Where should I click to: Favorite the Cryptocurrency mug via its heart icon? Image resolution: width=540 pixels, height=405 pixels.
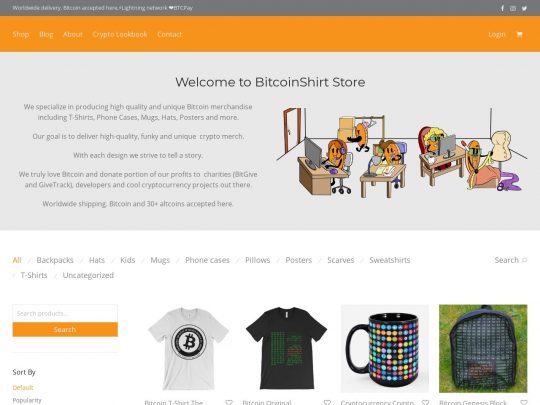pos(426,402)
